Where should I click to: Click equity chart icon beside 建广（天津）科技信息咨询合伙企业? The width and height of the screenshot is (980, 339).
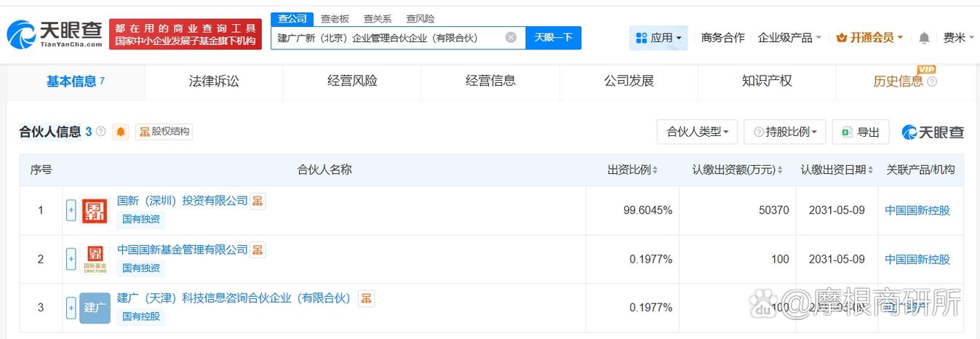tap(367, 298)
